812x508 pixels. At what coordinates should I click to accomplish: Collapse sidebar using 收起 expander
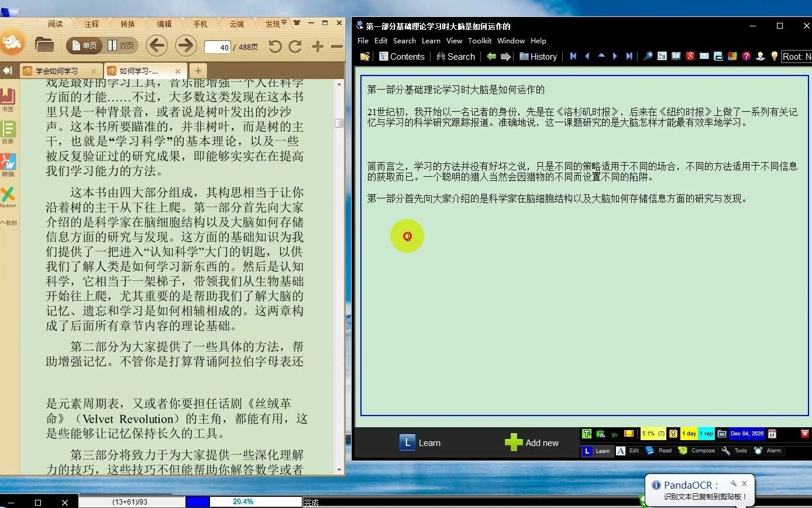click(8, 223)
